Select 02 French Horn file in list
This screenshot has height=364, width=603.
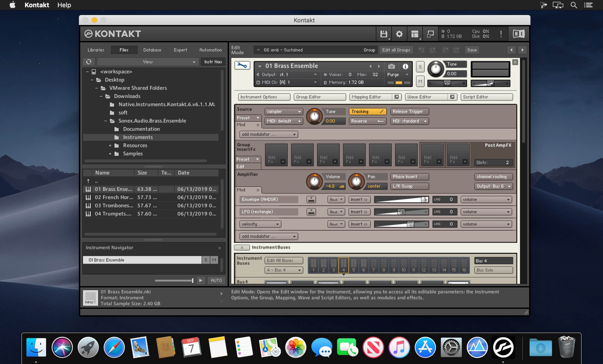point(151,197)
